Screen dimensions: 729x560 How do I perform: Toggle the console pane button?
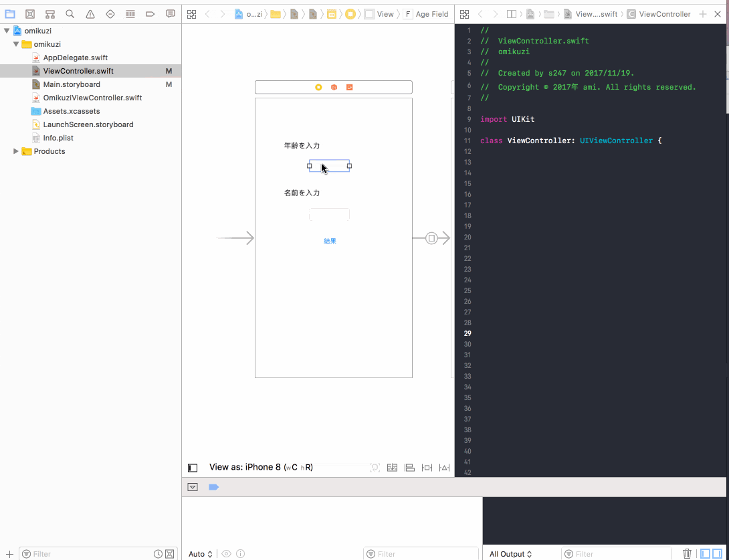pos(718,553)
